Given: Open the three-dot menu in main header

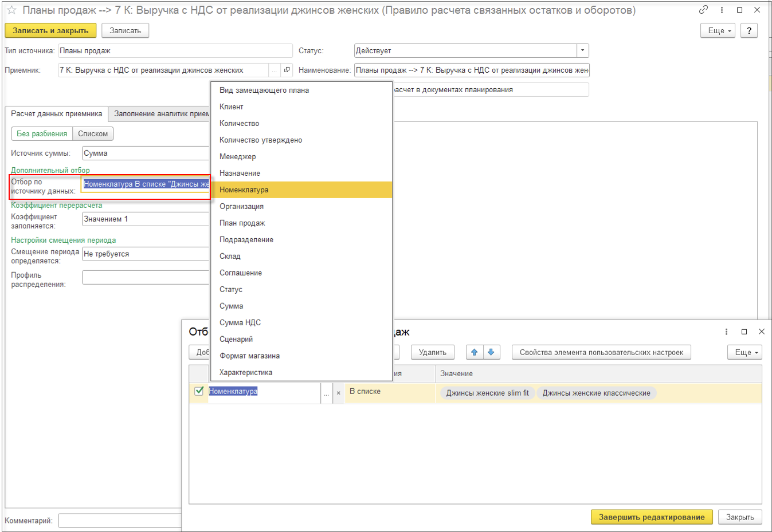Looking at the screenshot, I should (722, 10).
